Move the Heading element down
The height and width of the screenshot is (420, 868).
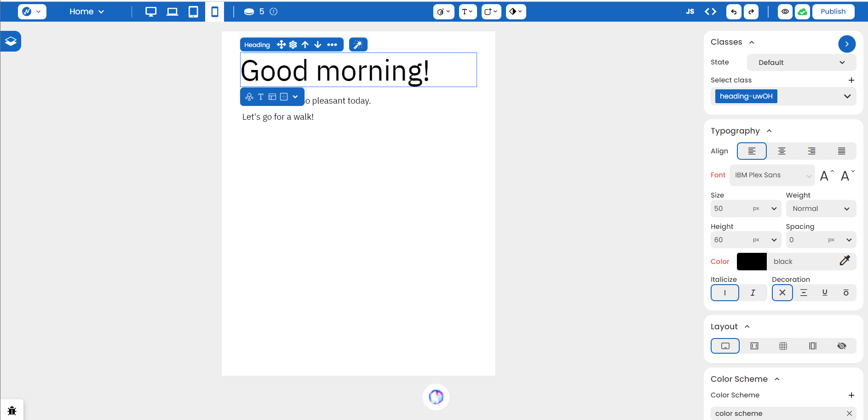(x=317, y=45)
